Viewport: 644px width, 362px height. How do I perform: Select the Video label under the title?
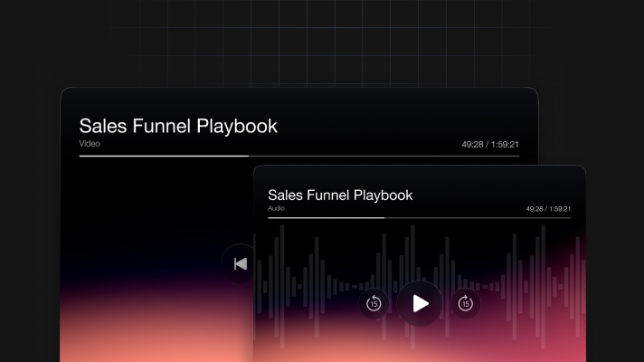pos(90,143)
